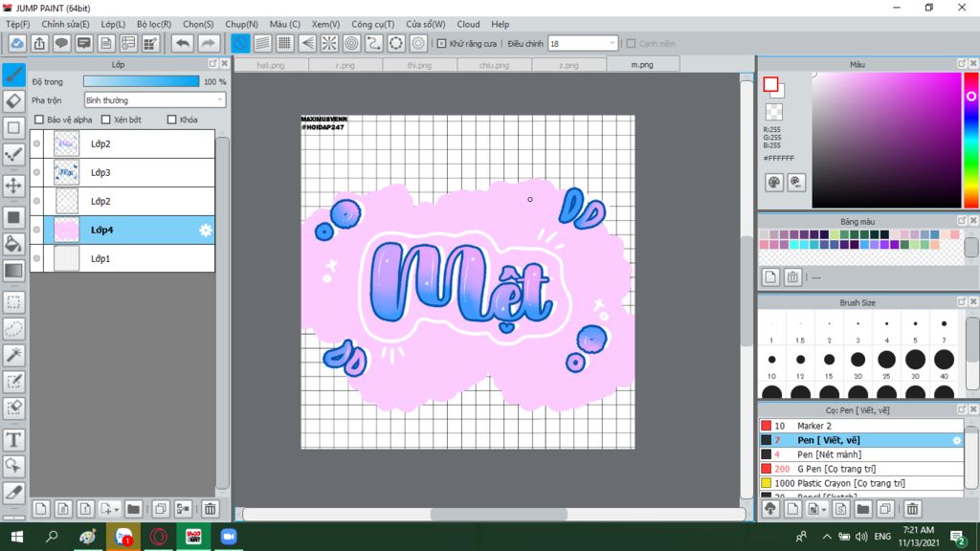
Task: Select the Text tool
Action: [13, 440]
